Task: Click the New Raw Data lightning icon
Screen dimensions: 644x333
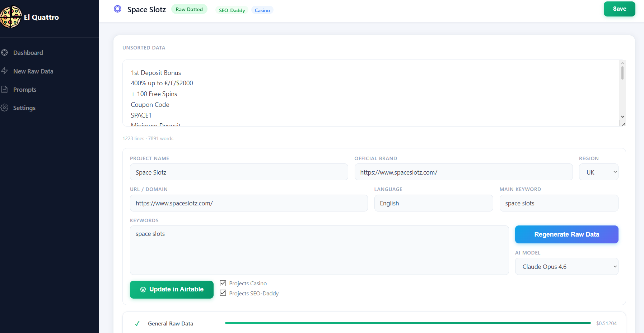Action: (x=4, y=71)
